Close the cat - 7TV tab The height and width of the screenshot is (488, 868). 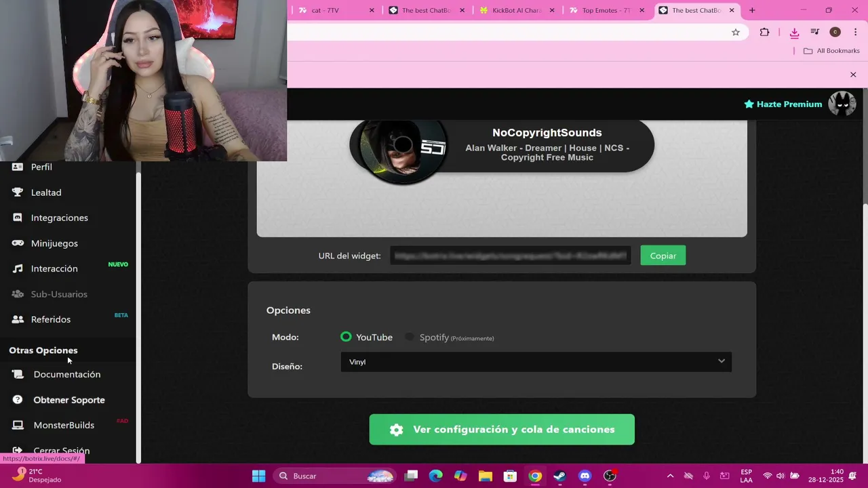coord(372,10)
